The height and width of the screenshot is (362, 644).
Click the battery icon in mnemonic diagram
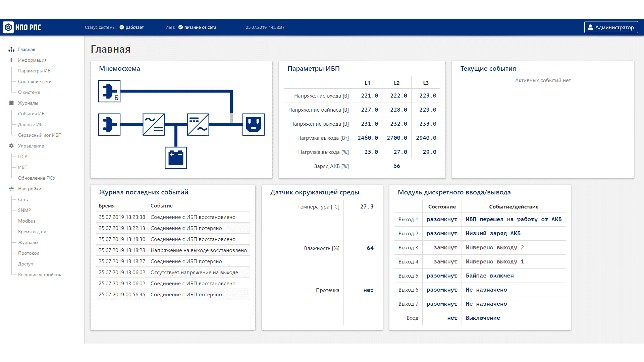coord(176,158)
